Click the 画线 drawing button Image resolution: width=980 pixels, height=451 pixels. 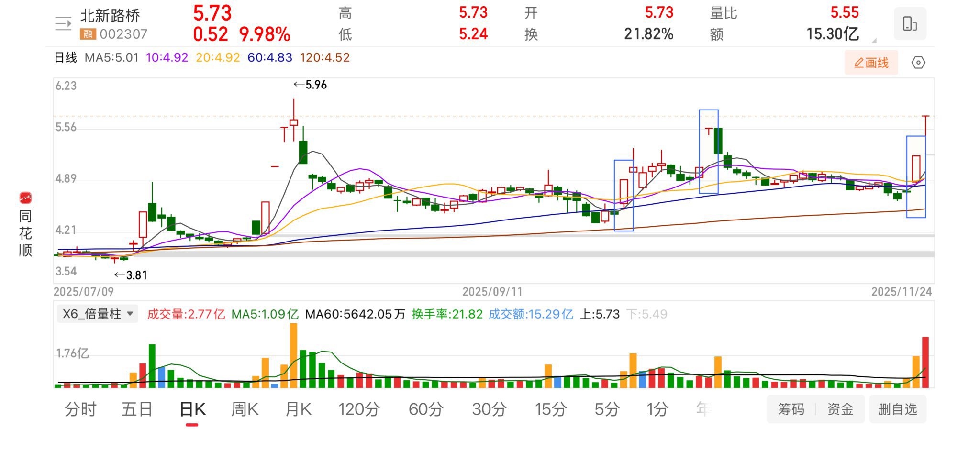pyautogui.click(x=871, y=63)
